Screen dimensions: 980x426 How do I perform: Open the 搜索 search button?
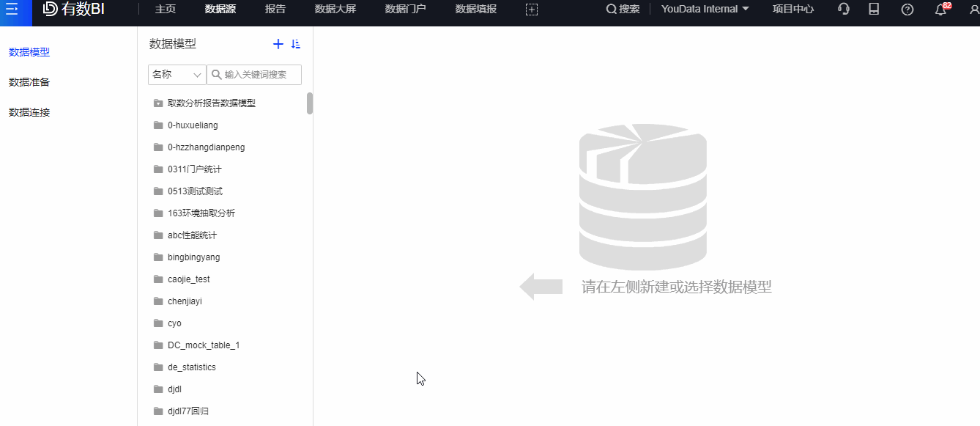tap(623, 9)
